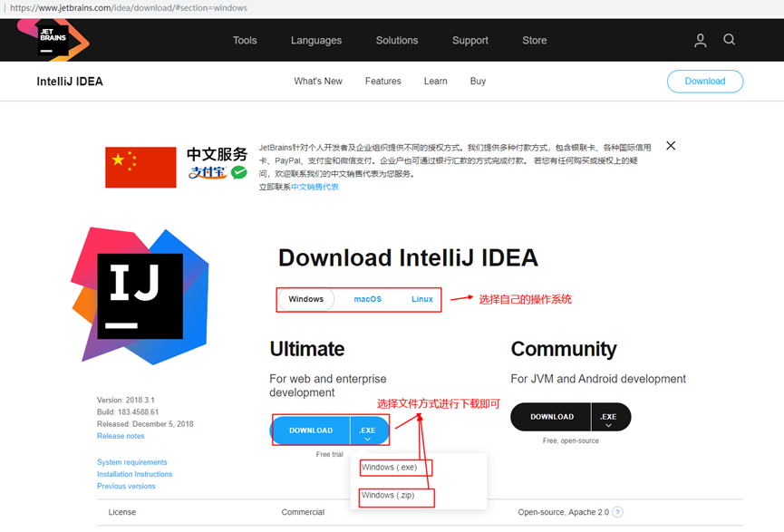Open the search magnifier icon
The image size is (784, 532).
(729, 40)
